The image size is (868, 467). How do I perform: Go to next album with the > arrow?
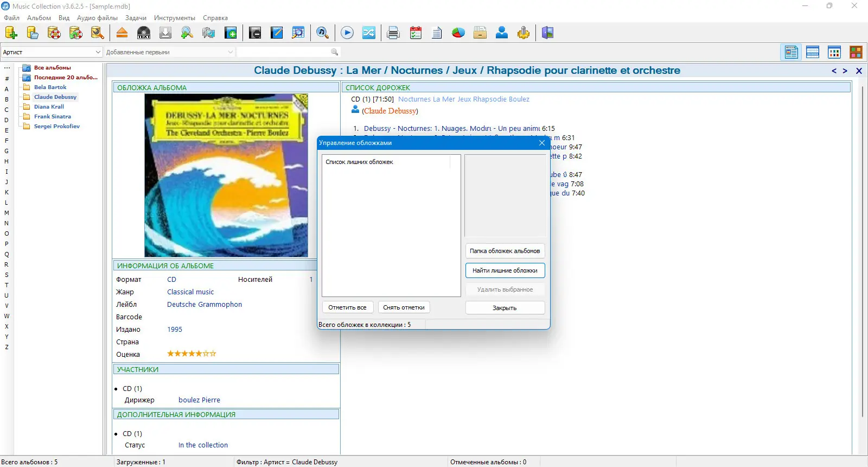coord(845,71)
